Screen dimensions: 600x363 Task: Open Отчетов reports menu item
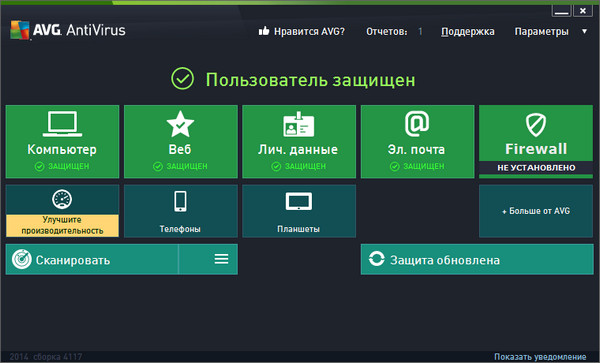pos(386,31)
